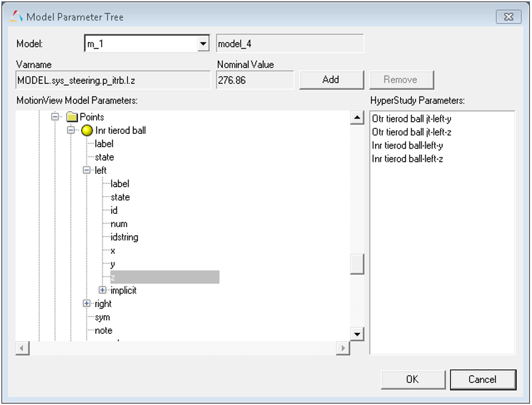Select Inr tierod ball tree item
532x405 pixels.
(x=121, y=131)
